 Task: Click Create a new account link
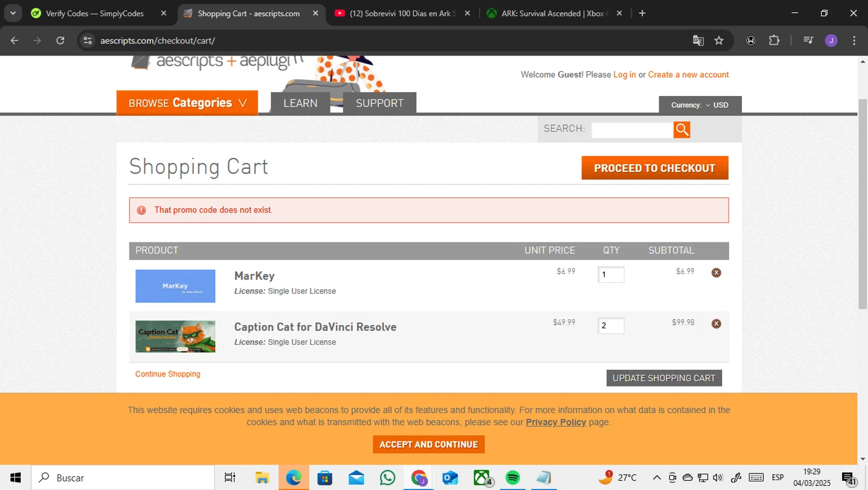[x=689, y=75]
